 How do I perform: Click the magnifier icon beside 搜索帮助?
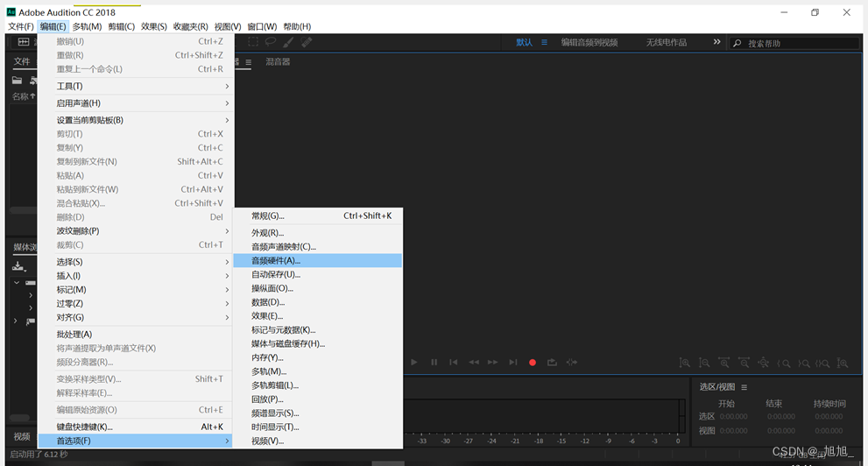(737, 43)
